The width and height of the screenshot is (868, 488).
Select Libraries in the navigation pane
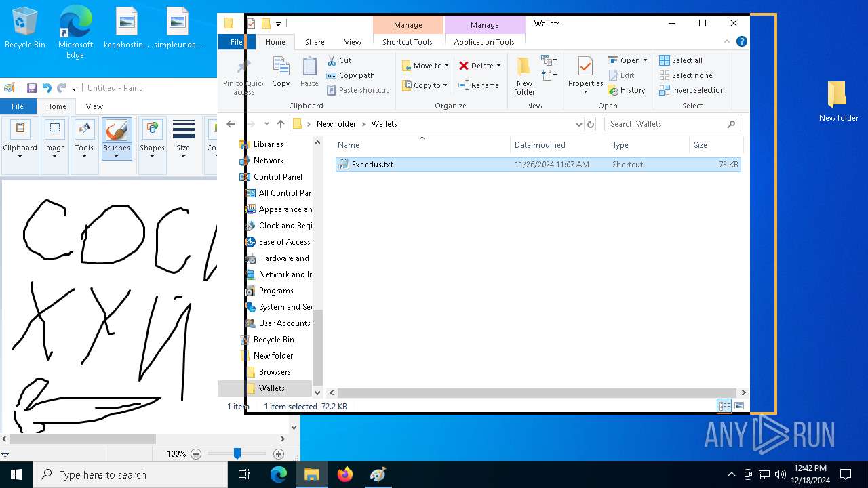coord(268,144)
